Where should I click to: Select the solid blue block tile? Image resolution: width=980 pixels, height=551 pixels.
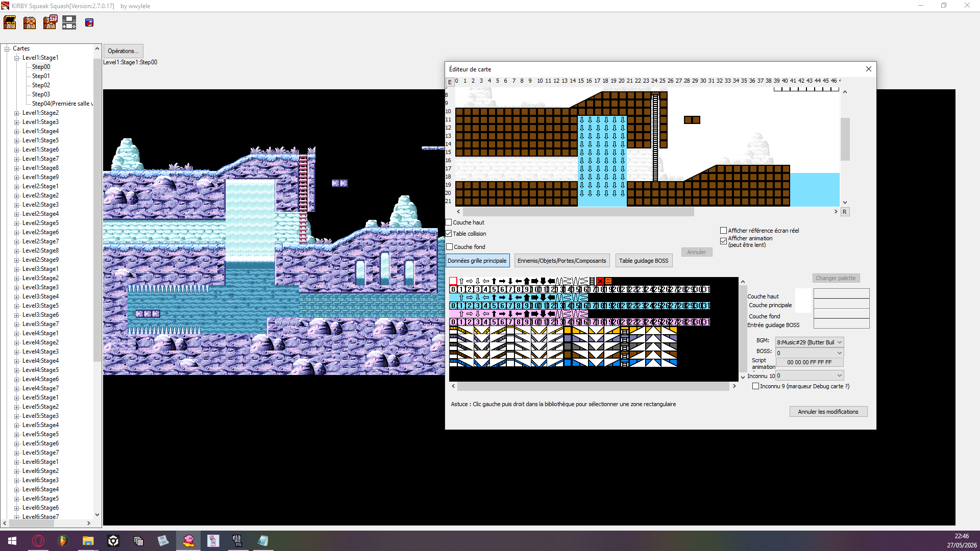point(568,363)
